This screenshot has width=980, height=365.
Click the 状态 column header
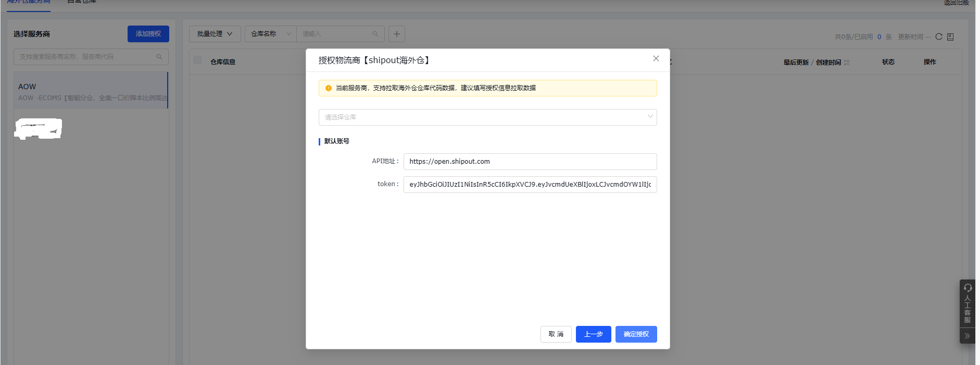(888, 62)
